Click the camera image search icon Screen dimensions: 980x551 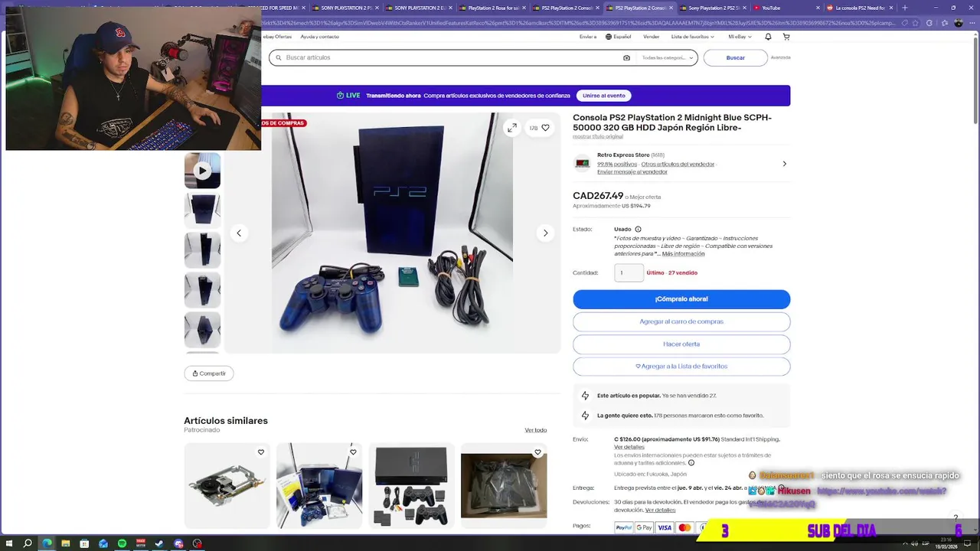626,57
